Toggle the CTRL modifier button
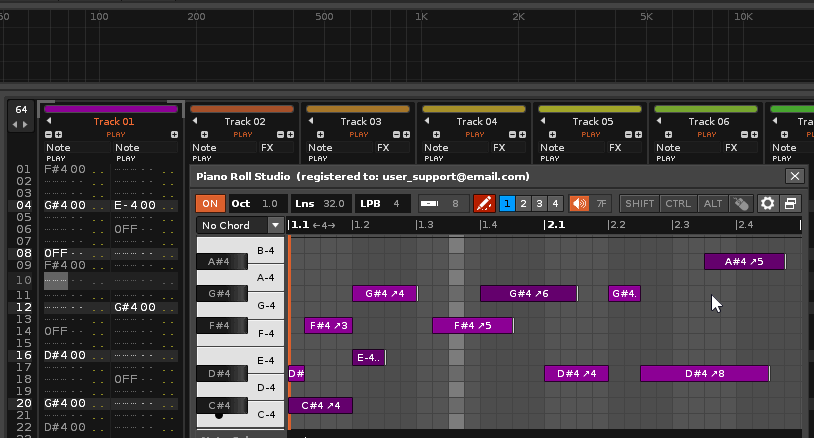Screen dimensions: 814x438 [x=678, y=203]
